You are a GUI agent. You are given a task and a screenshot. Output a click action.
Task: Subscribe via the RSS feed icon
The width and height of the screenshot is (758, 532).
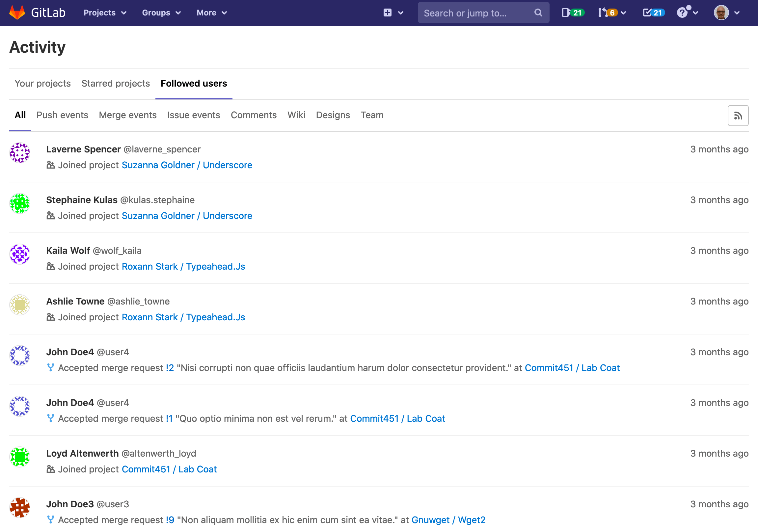(738, 115)
